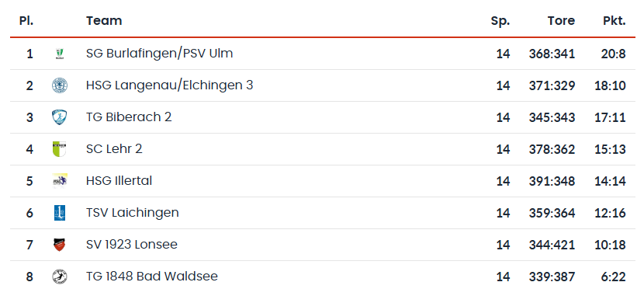This screenshot has width=644, height=289.
Task: Click the HSG Langenau/Elchingen 3 club crest
Action: click(60, 85)
